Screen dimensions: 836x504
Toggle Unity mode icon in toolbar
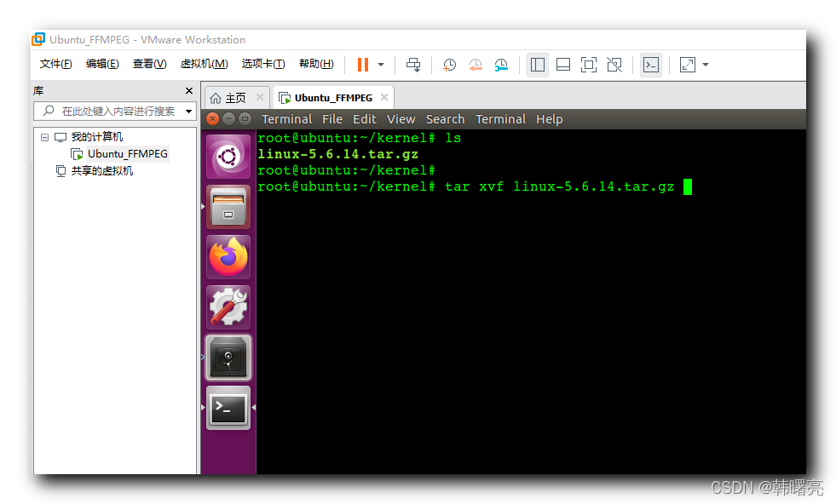614,65
